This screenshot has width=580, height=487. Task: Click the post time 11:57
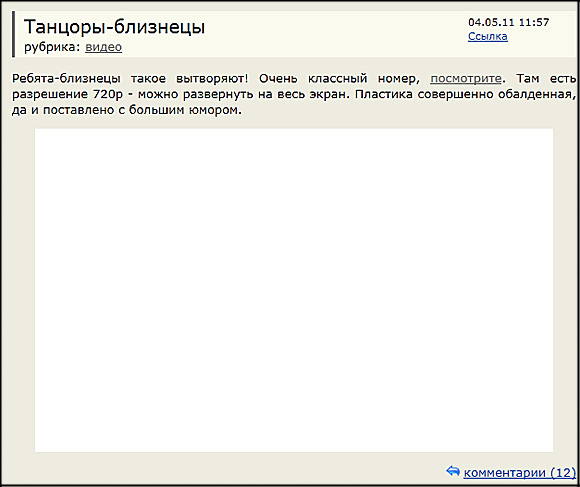(534, 22)
